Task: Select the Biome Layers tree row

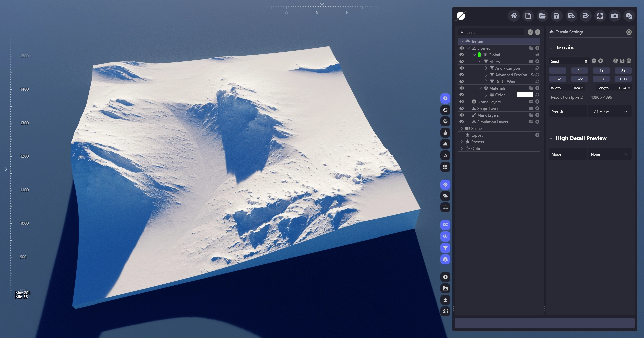Action: (499, 102)
